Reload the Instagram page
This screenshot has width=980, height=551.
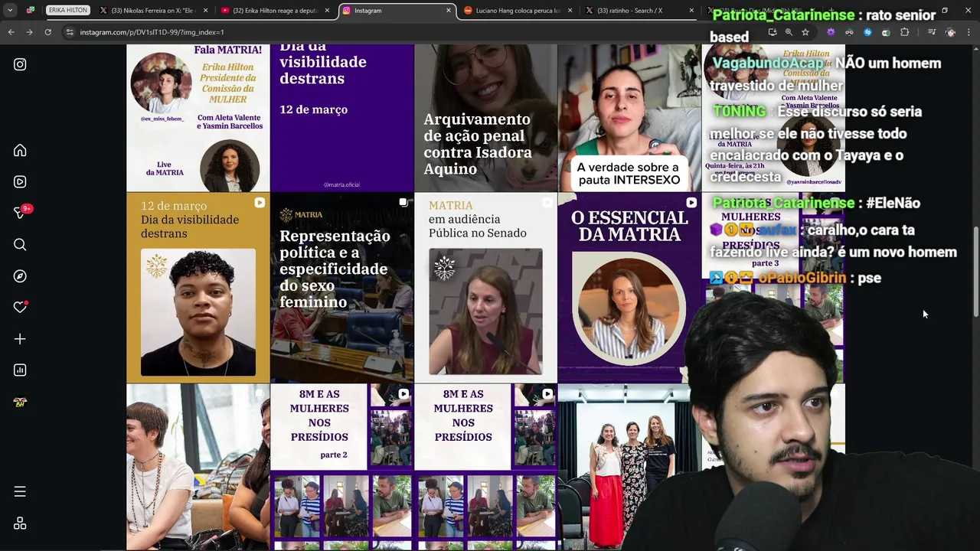[x=47, y=32]
